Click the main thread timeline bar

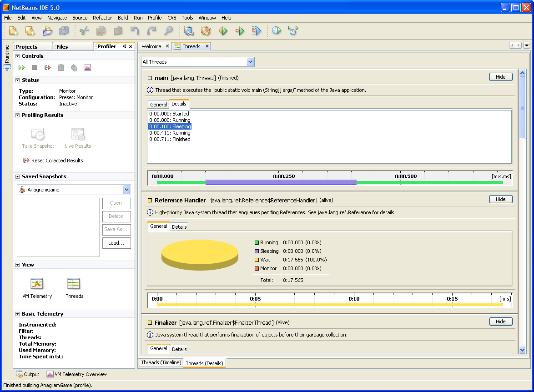click(330, 182)
